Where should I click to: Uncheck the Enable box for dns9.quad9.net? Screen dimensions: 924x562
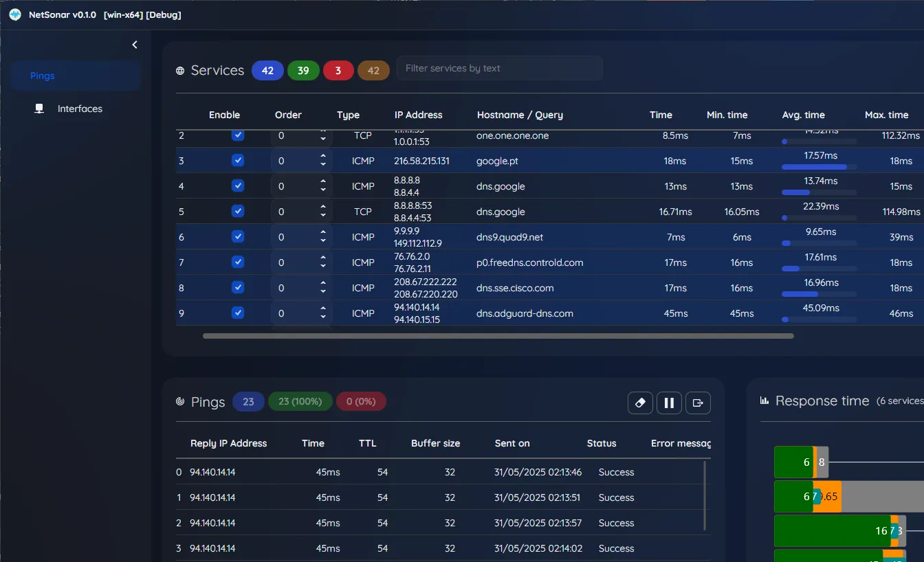pos(238,236)
